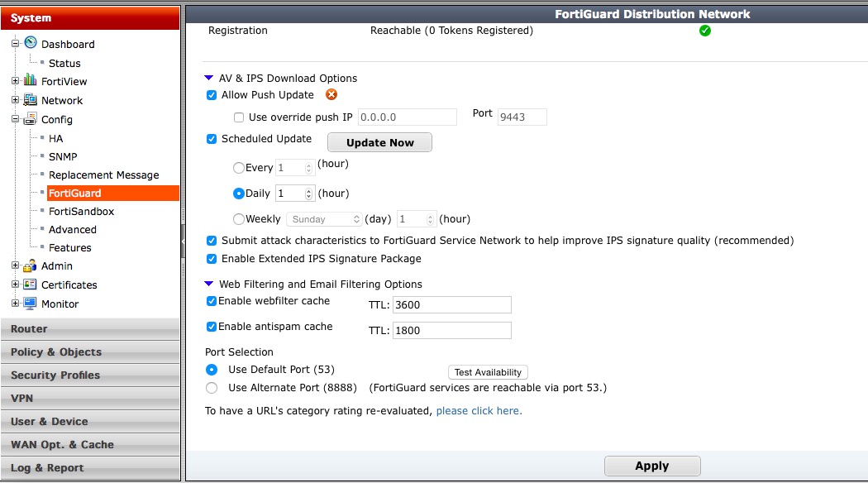
Task: Disable the Allow Push Update checkbox
Action: [x=212, y=95]
